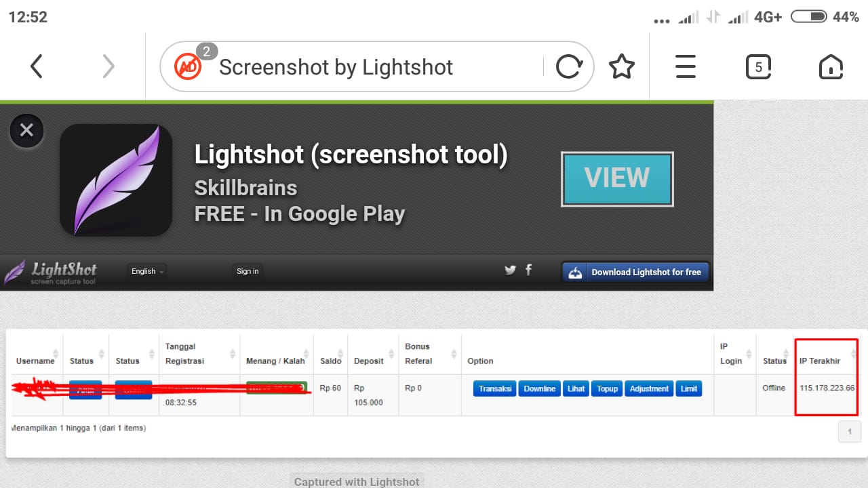Sort by IP Login column header
868x488 pixels.
click(x=735, y=354)
